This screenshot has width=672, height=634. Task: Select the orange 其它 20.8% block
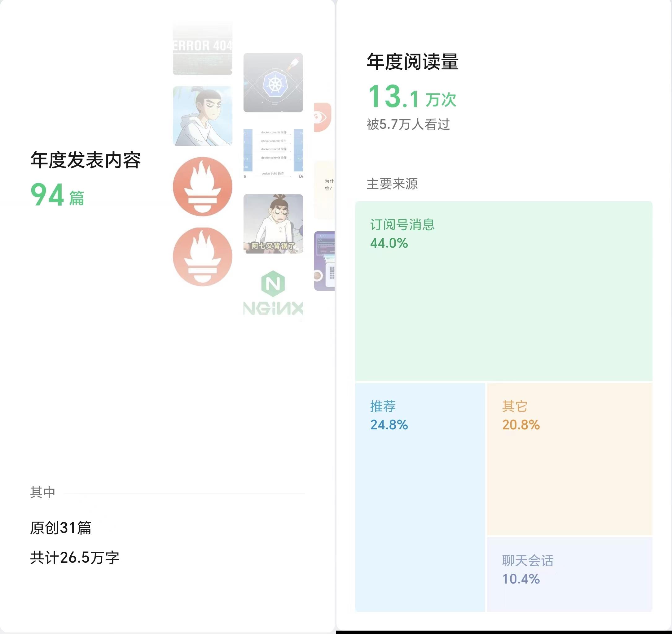point(569,459)
